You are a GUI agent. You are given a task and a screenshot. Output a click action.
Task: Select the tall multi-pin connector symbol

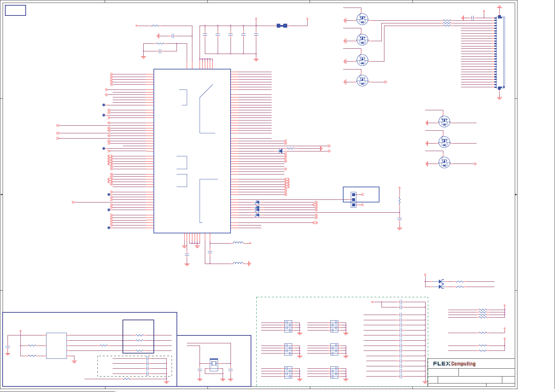(500, 53)
